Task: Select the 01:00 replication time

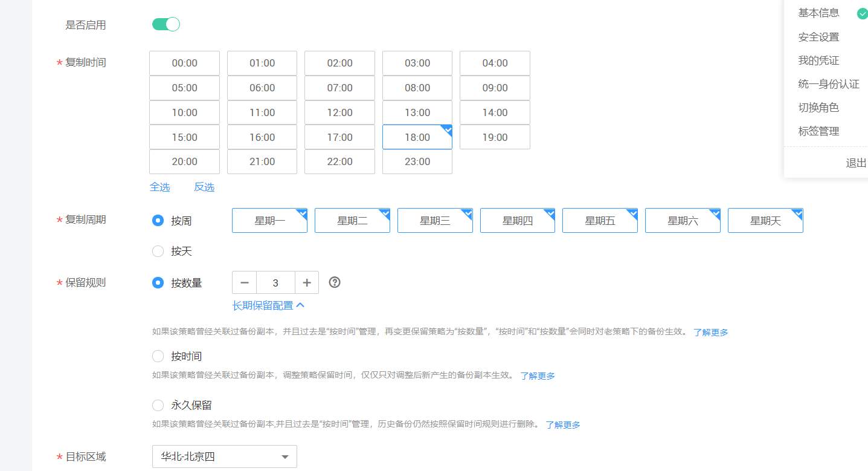Action: point(262,63)
